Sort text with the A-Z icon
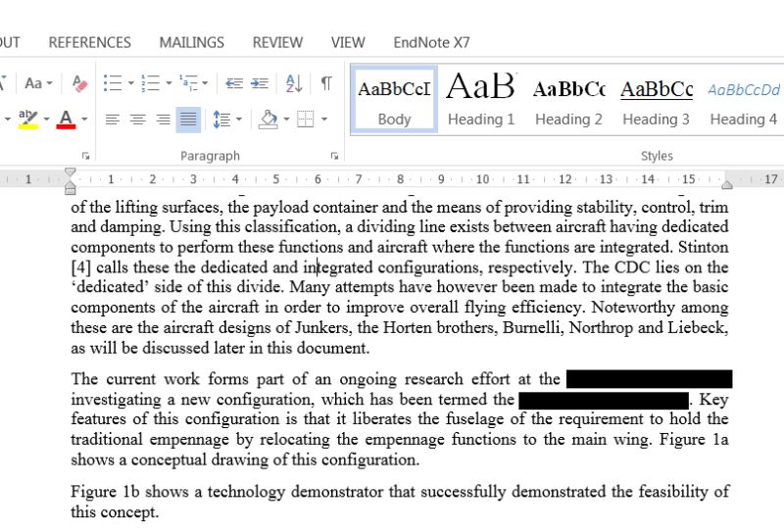 [x=293, y=83]
